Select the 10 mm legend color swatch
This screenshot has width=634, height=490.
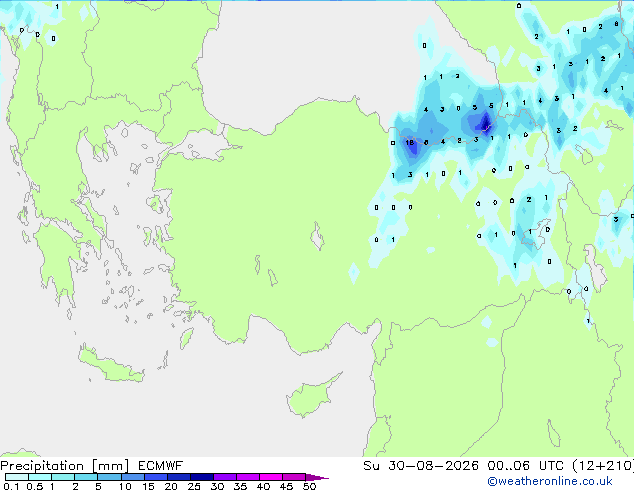coord(132,477)
